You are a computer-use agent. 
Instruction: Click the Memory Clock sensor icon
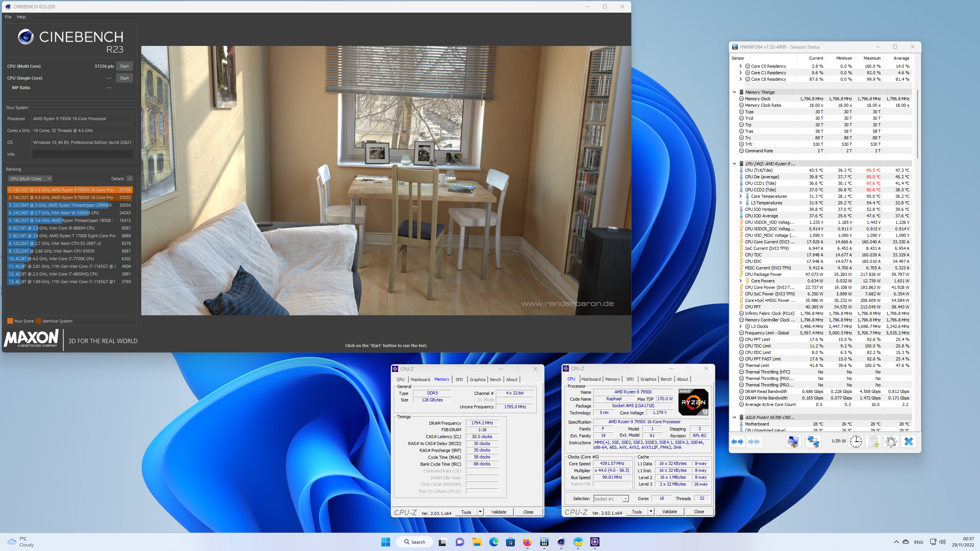pos(742,99)
